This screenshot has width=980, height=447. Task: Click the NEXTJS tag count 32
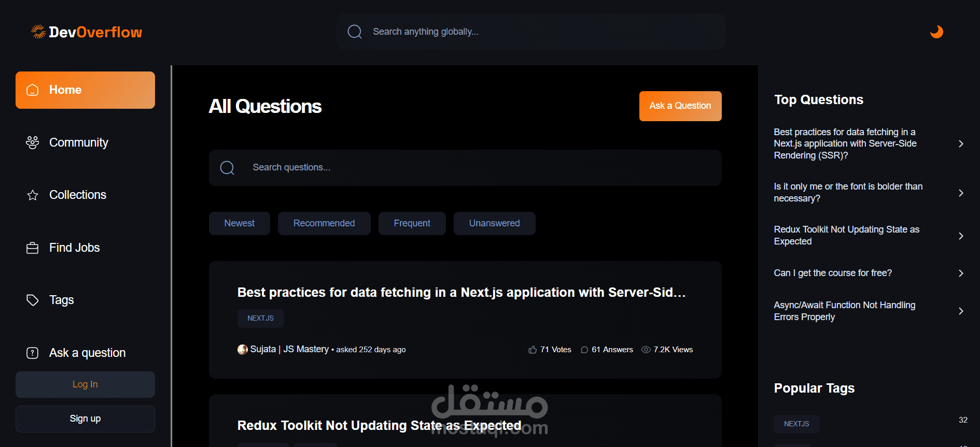(x=963, y=420)
